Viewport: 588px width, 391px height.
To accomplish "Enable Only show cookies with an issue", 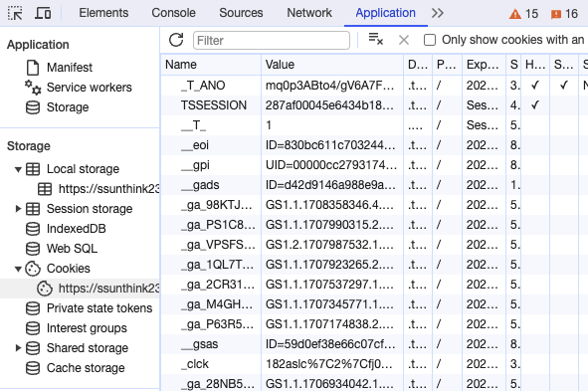I will point(430,40).
